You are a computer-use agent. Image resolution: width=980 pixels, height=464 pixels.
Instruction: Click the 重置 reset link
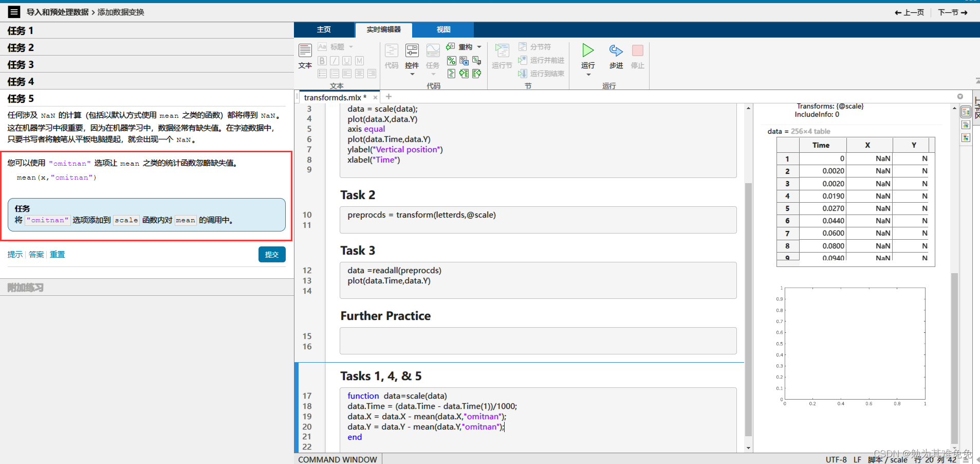coord(57,255)
